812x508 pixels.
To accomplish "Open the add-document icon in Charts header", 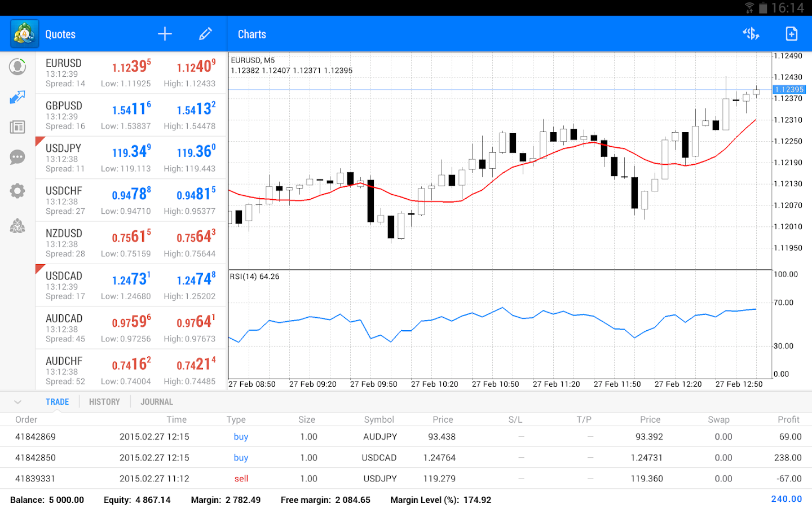I will click(x=792, y=34).
